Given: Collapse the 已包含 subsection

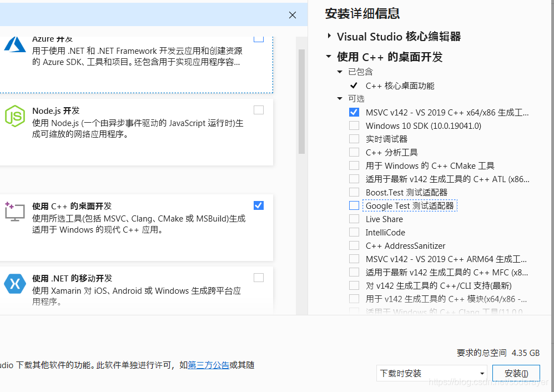Looking at the screenshot, I should (340, 72).
